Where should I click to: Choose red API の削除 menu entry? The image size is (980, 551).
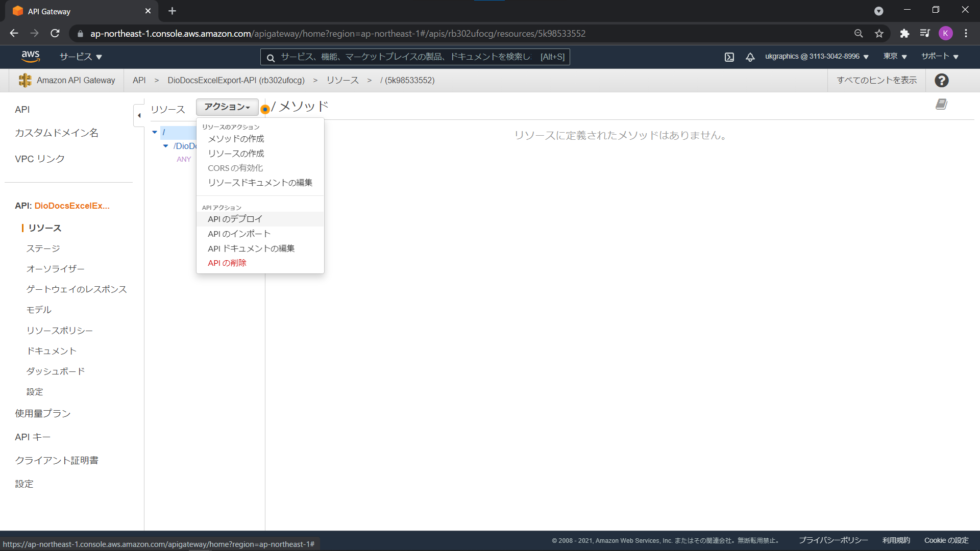coord(260,263)
